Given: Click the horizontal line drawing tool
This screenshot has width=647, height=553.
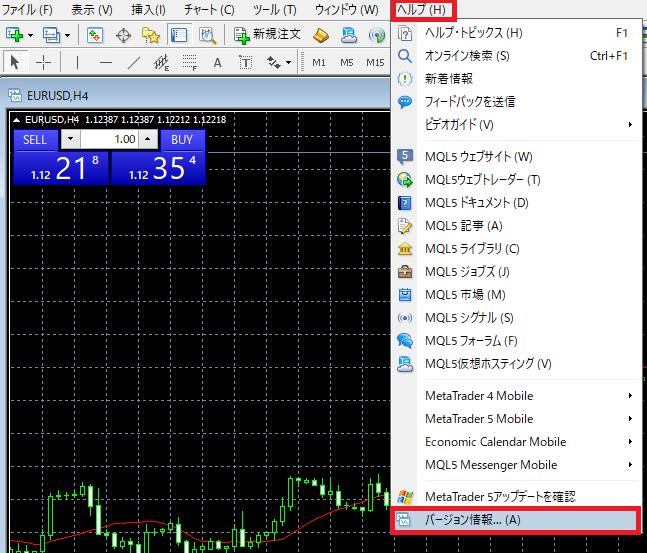Looking at the screenshot, I should click(105, 62).
